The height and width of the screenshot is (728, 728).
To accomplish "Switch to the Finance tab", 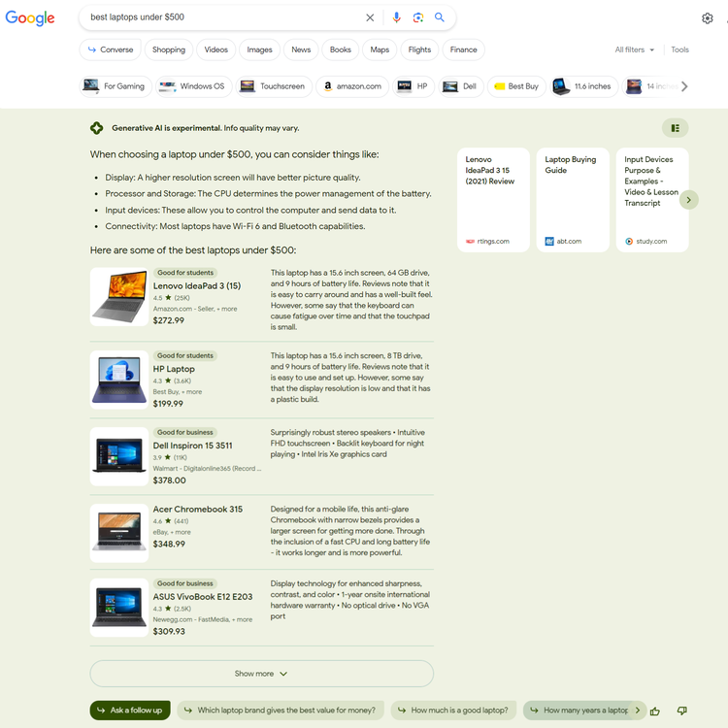I will click(x=463, y=50).
